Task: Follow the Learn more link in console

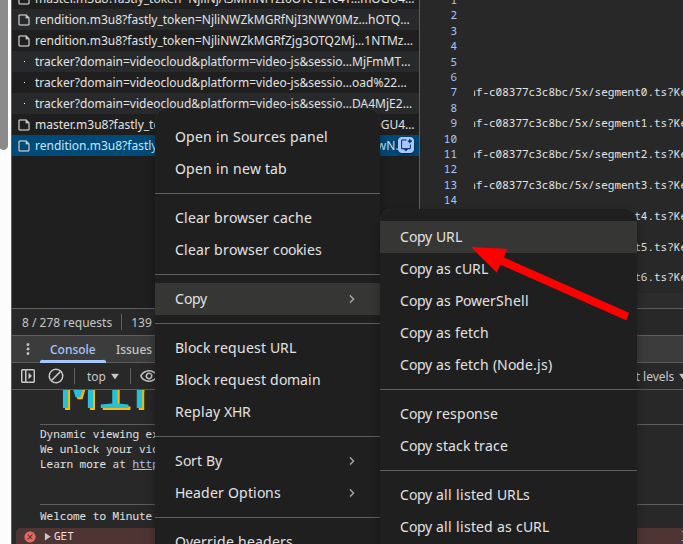Action: coord(145,464)
